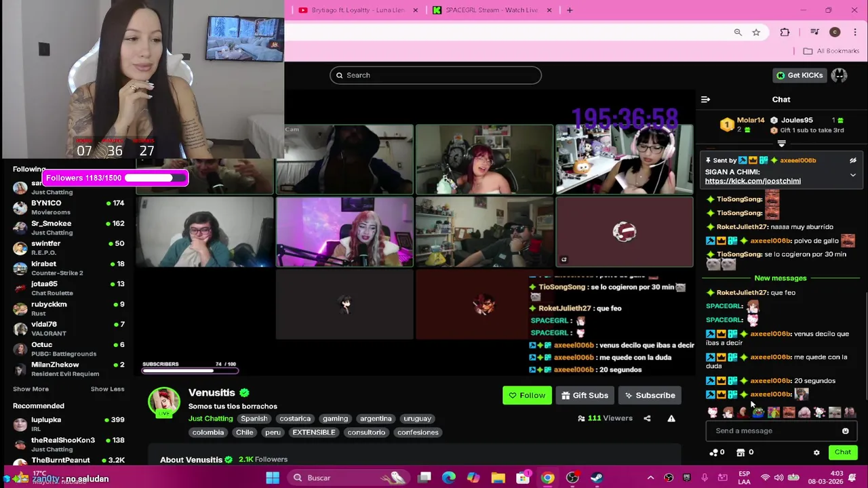Select the costarica tag
This screenshot has width=868, height=488.
coord(295,419)
